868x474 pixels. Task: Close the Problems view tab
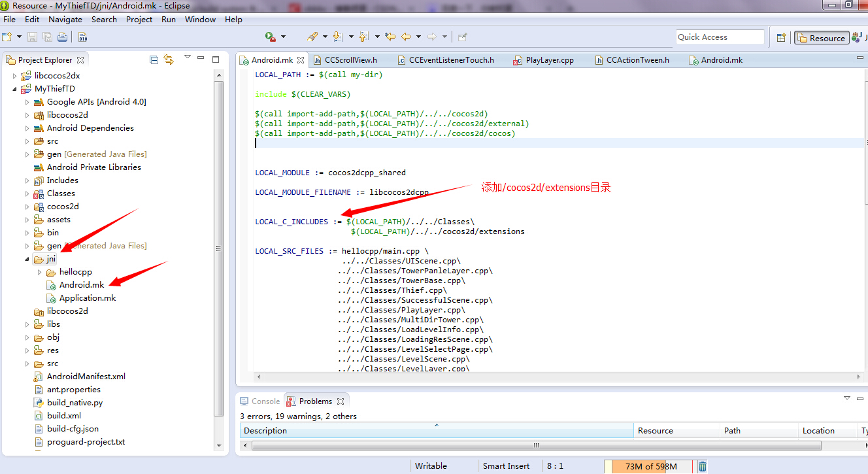click(x=340, y=401)
